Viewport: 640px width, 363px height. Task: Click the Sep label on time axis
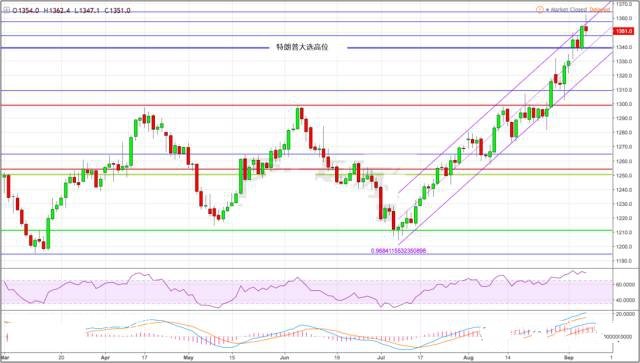(x=569, y=358)
